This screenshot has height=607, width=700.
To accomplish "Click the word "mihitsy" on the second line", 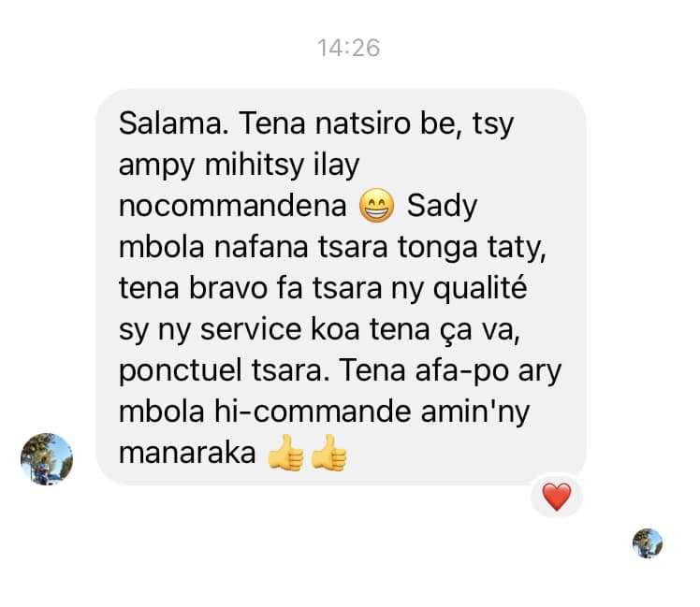I will point(255,166).
